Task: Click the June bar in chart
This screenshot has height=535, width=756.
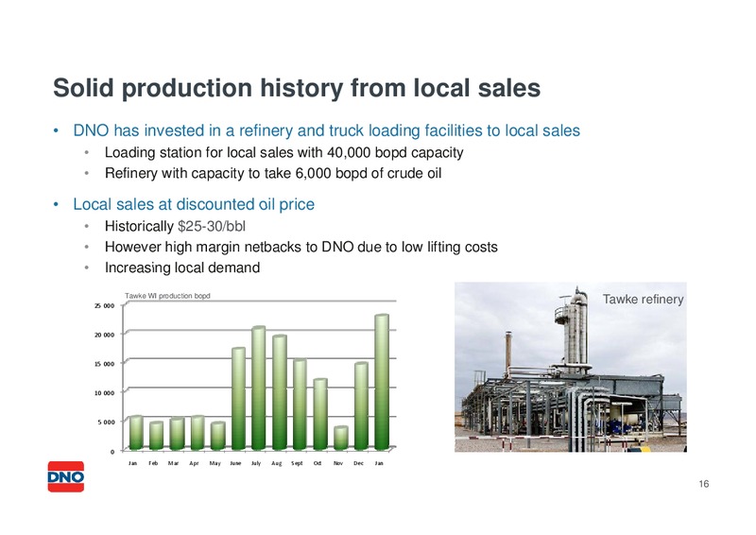Action: coord(239,399)
